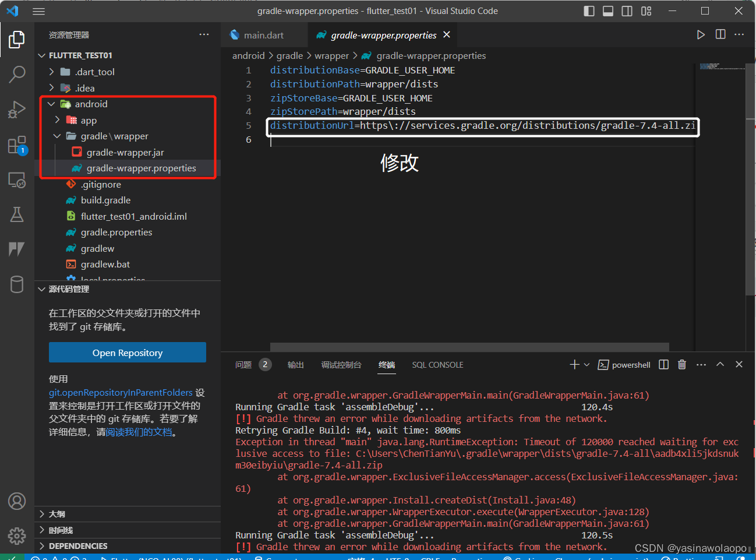
Task: Open the database view in activity bar
Action: (17, 284)
